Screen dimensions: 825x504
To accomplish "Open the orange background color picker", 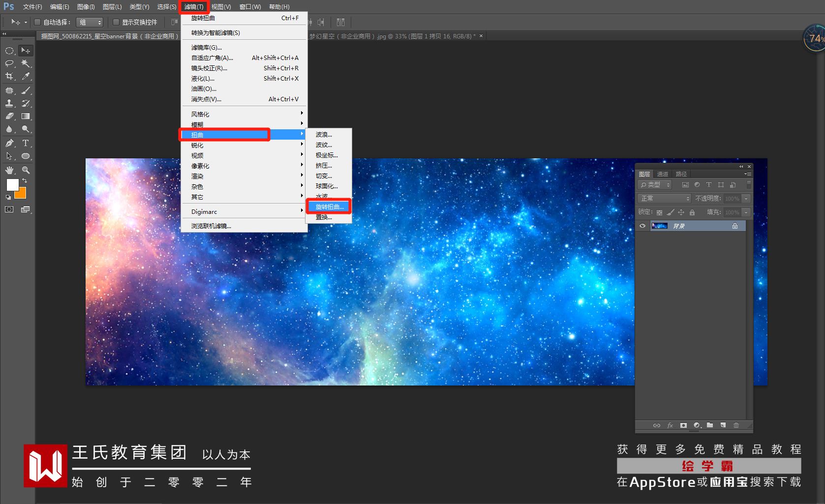I will pyautogui.click(x=22, y=194).
